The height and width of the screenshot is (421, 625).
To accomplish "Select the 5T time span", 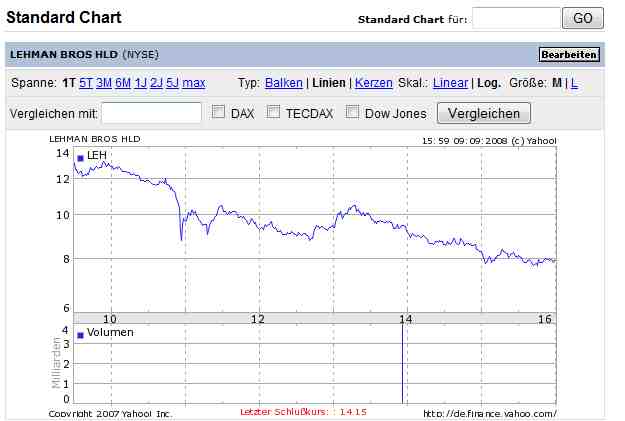I will click(86, 83).
